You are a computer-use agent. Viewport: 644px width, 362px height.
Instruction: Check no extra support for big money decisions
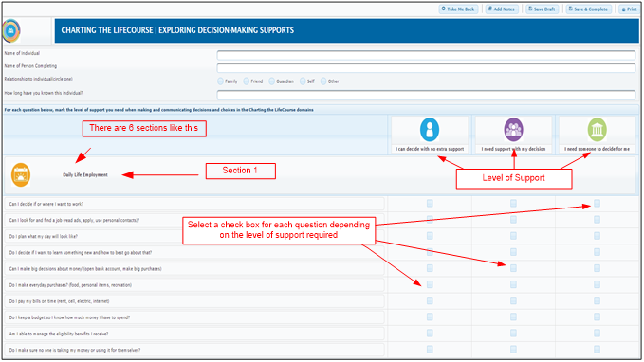[430, 268]
